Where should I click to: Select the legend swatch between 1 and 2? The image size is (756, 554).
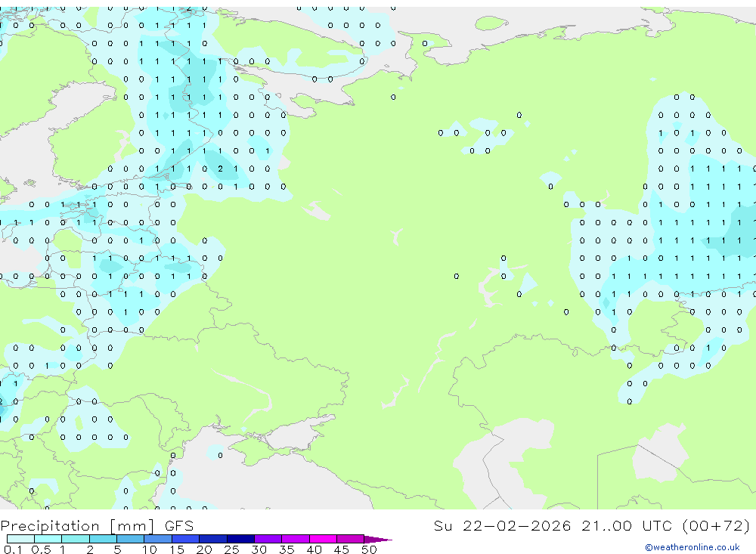76,539
